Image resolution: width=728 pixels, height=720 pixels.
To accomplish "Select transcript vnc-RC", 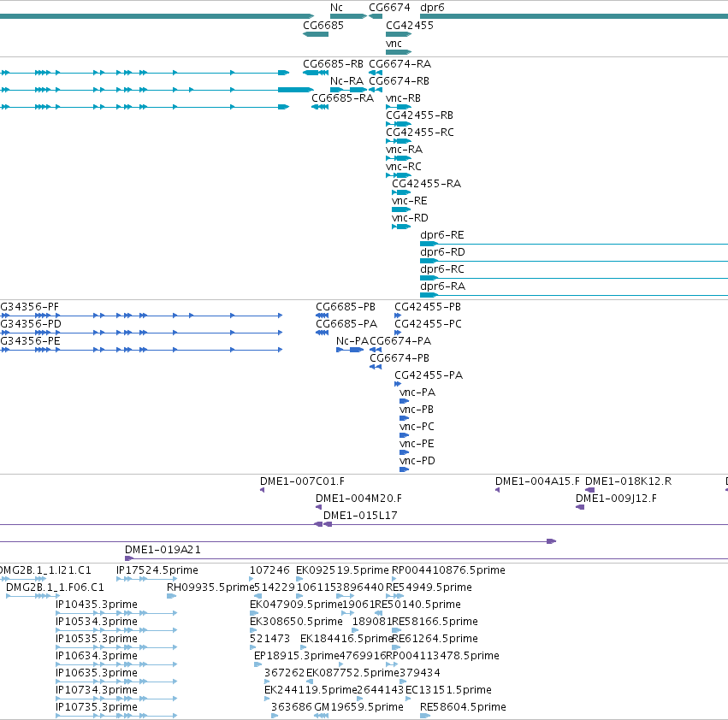I will (404, 166).
